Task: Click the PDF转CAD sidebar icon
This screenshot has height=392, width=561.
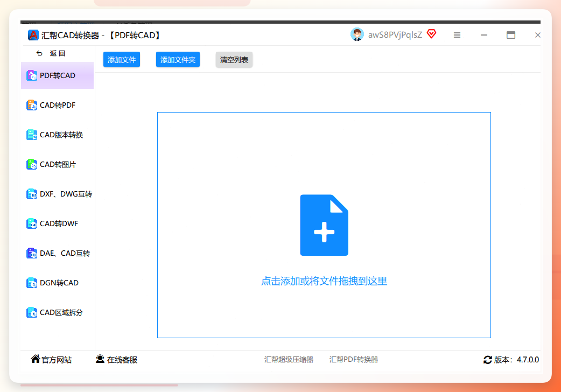Action: [31, 75]
